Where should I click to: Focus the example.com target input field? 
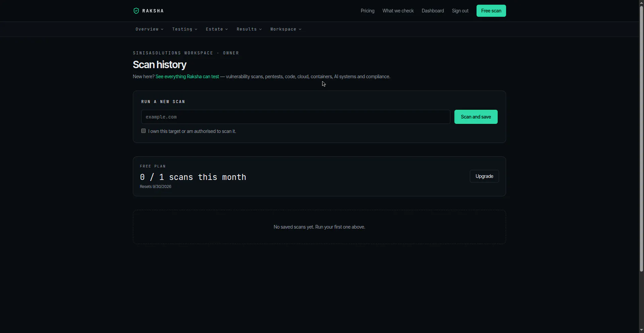pos(296,117)
